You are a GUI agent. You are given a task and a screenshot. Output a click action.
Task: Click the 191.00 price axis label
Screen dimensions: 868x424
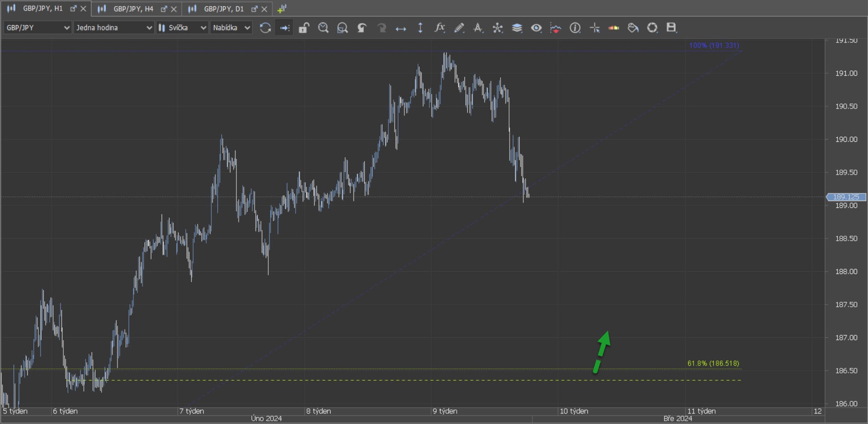coord(846,73)
